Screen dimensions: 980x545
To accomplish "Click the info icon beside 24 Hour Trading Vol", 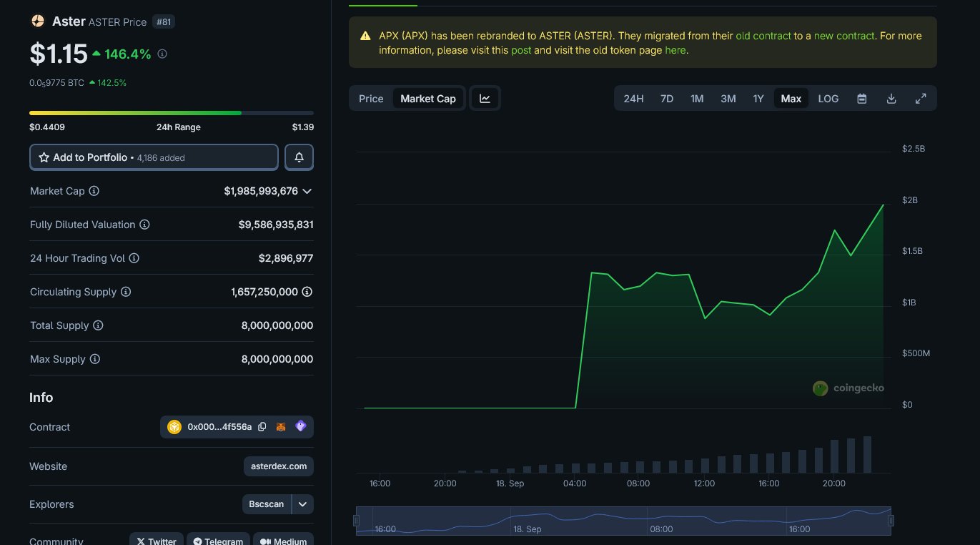I will tap(134, 258).
